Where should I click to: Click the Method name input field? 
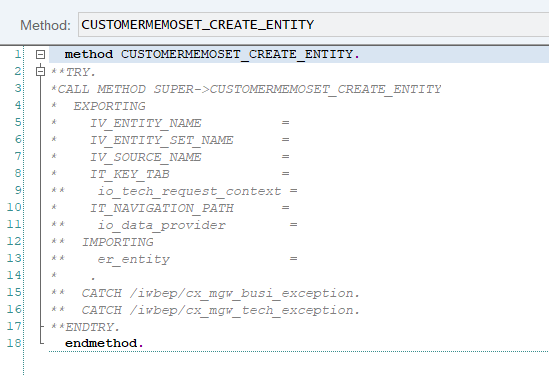(313, 25)
